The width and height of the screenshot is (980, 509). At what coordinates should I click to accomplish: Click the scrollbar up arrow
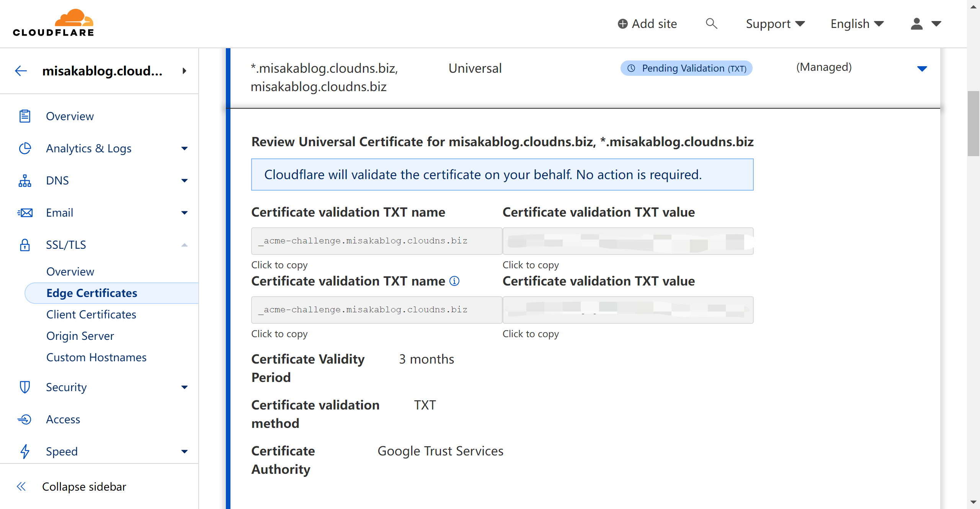coord(973,7)
